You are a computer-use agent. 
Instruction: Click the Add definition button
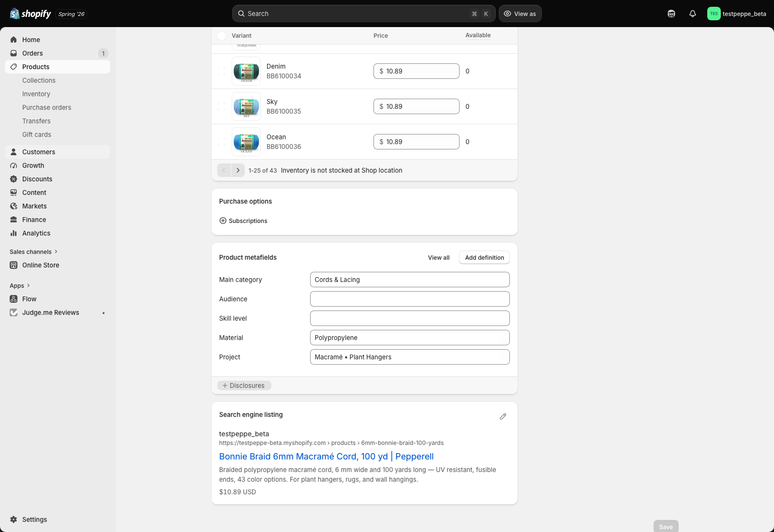484,258
